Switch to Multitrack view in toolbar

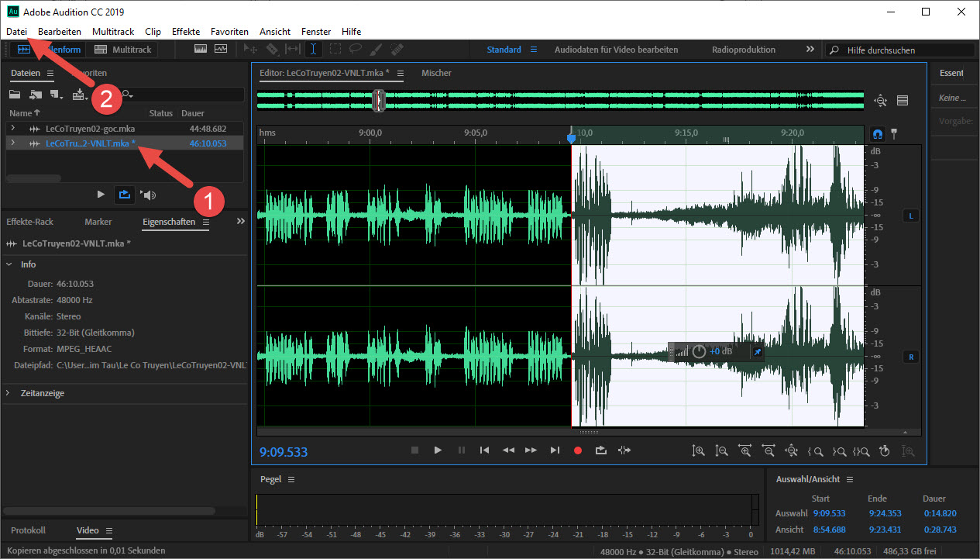pos(122,50)
